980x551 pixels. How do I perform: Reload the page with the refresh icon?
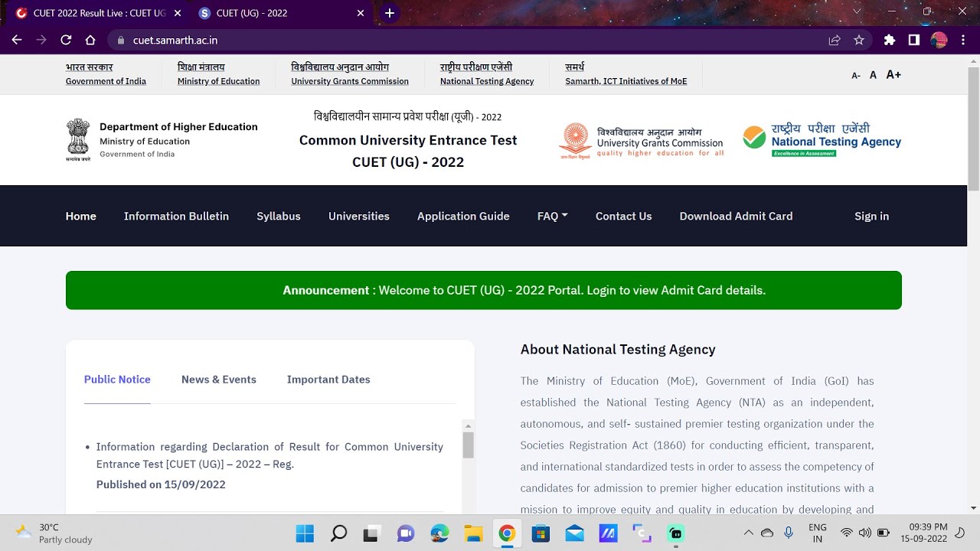tap(66, 40)
